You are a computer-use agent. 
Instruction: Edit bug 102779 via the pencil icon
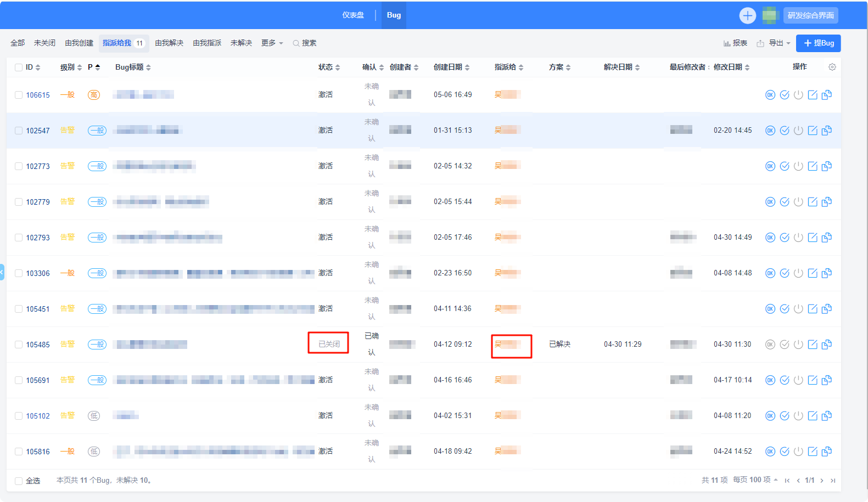[x=813, y=202]
